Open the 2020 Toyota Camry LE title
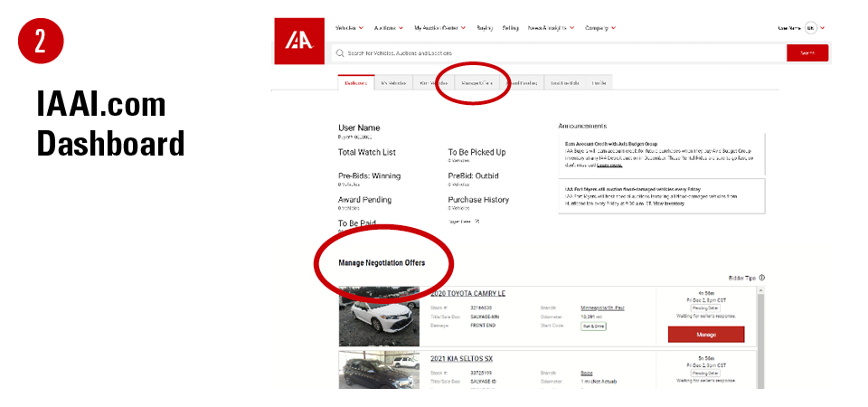This screenshot has height=407, width=868. (x=467, y=293)
